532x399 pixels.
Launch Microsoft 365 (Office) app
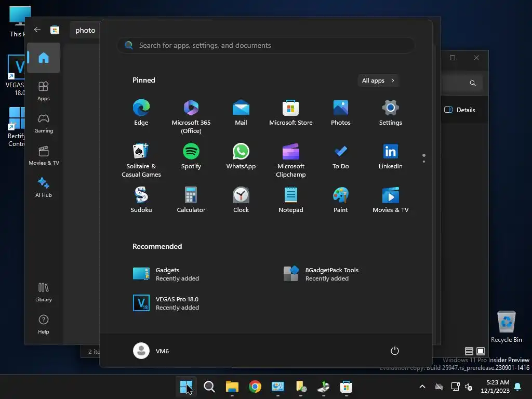click(x=191, y=116)
